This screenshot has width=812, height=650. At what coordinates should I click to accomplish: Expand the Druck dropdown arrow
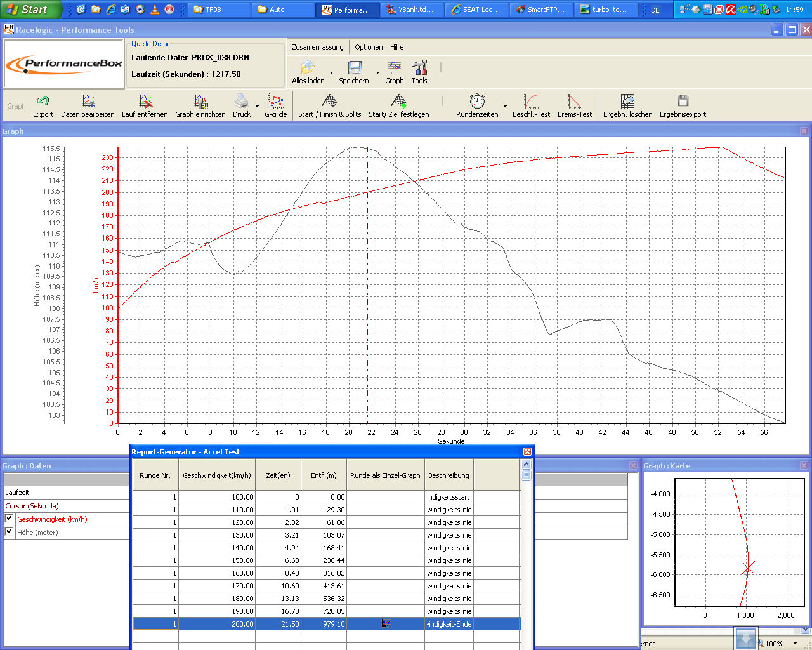(x=257, y=106)
